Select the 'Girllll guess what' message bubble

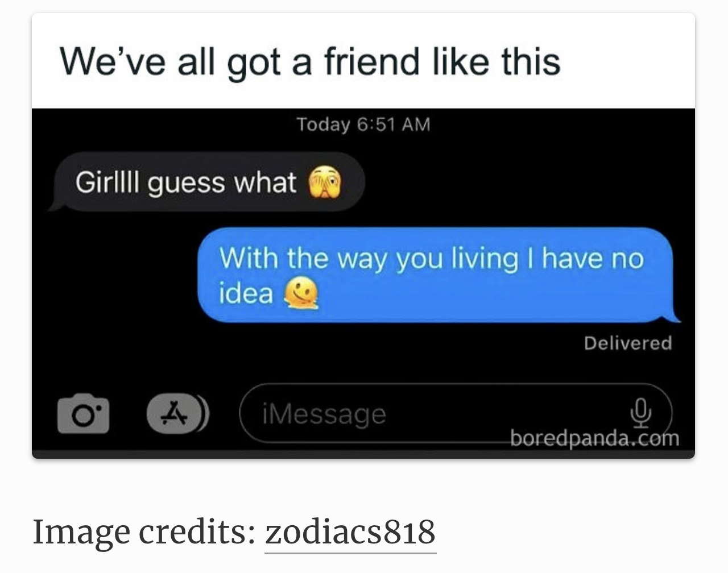(208, 182)
